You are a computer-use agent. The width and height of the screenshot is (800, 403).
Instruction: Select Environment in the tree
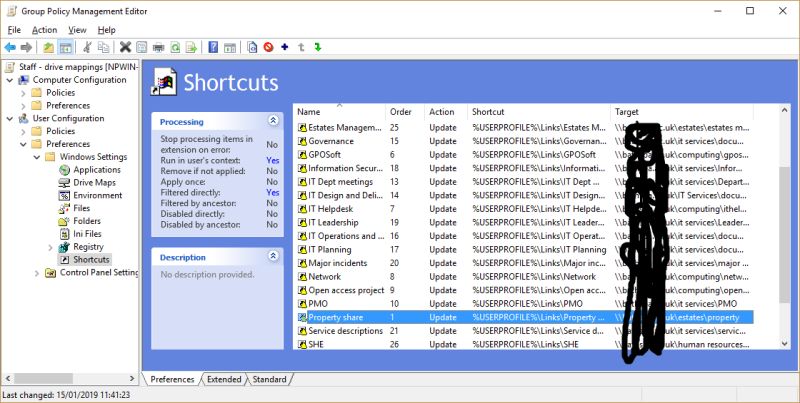click(x=98, y=195)
